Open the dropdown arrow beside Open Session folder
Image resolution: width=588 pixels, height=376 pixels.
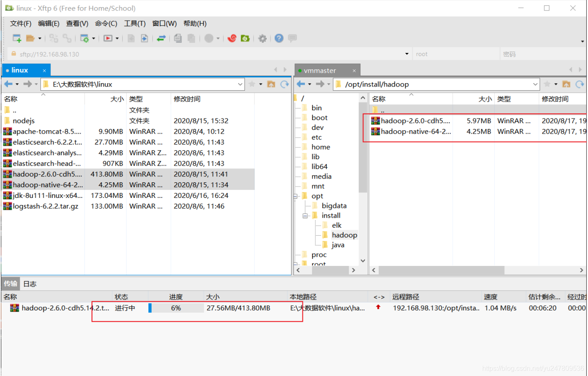[40, 38]
